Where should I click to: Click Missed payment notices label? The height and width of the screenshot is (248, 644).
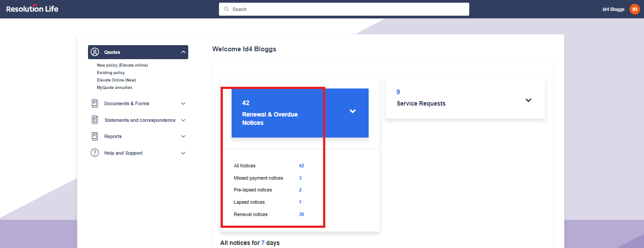[x=258, y=178]
